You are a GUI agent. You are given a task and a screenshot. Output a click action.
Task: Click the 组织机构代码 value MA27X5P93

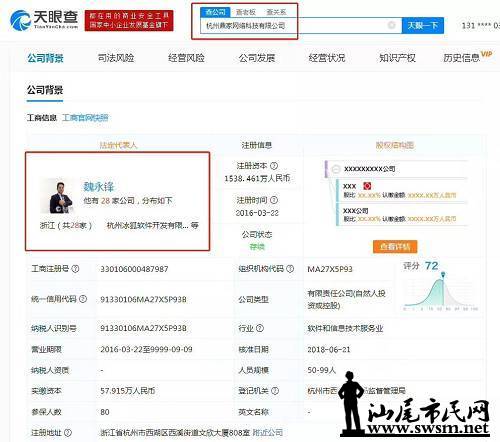[330, 269]
